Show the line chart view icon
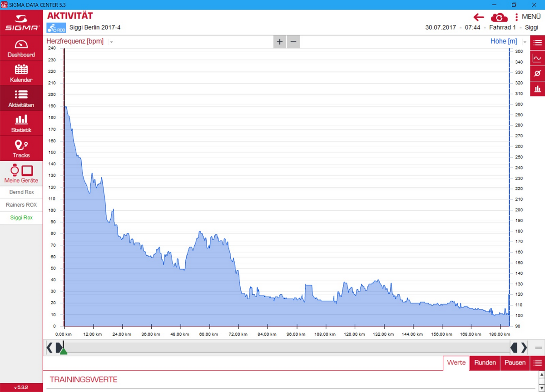The width and height of the screenshot is (545, 392). pyautogui.click(x=537, y=58)
